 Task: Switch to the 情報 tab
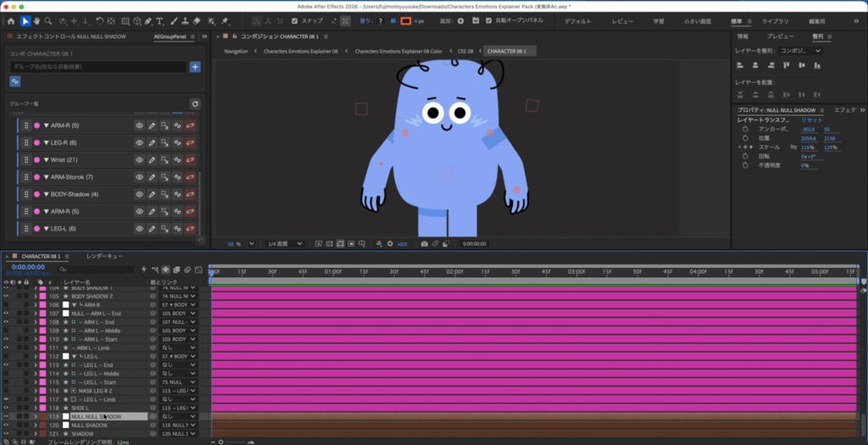click(x=743, y=36)
